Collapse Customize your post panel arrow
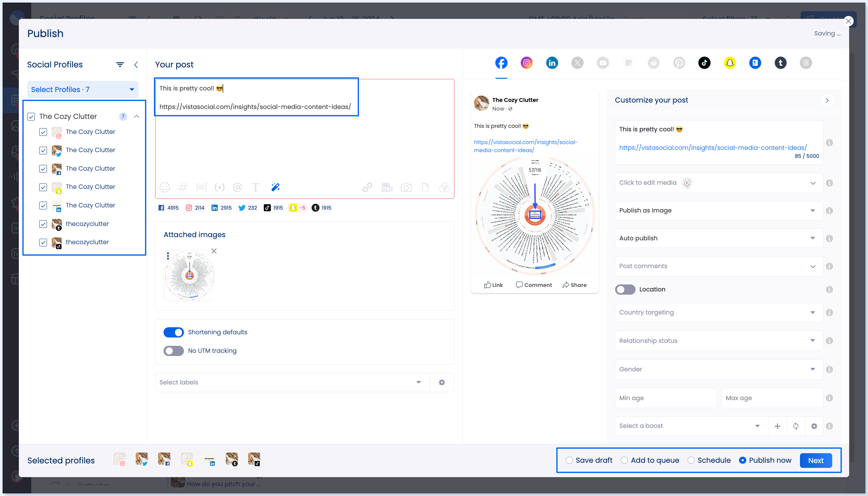 coord(827,100)
